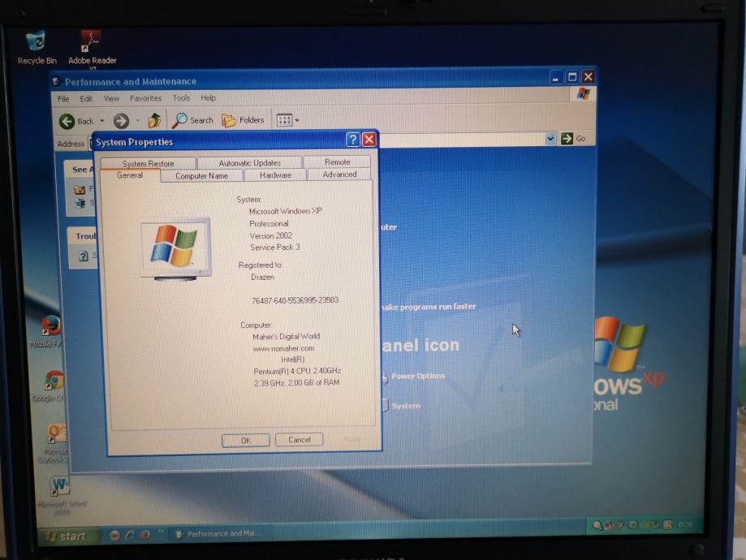The height and width of the screenshot is (560, 746).
Task: Open the Help menu
Action: [208, 97]
